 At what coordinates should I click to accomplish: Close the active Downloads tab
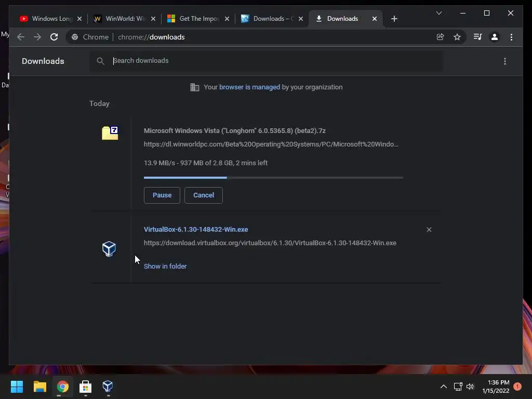coord(374,19)
